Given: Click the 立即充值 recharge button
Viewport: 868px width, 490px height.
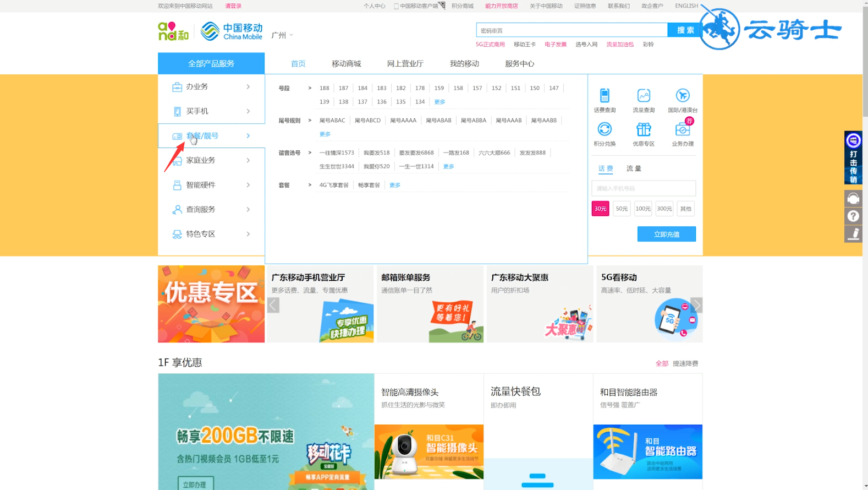Looking at the screenshot, I should coord(667,234).
